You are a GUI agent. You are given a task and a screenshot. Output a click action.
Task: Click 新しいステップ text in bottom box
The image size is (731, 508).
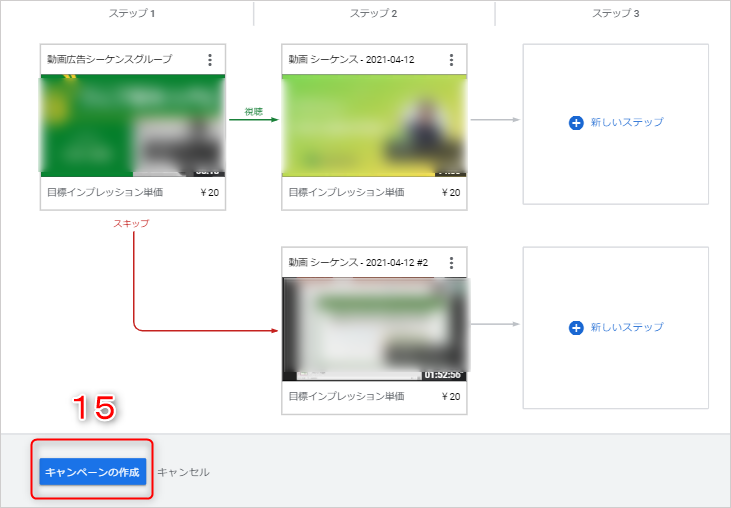pos(627,327)
